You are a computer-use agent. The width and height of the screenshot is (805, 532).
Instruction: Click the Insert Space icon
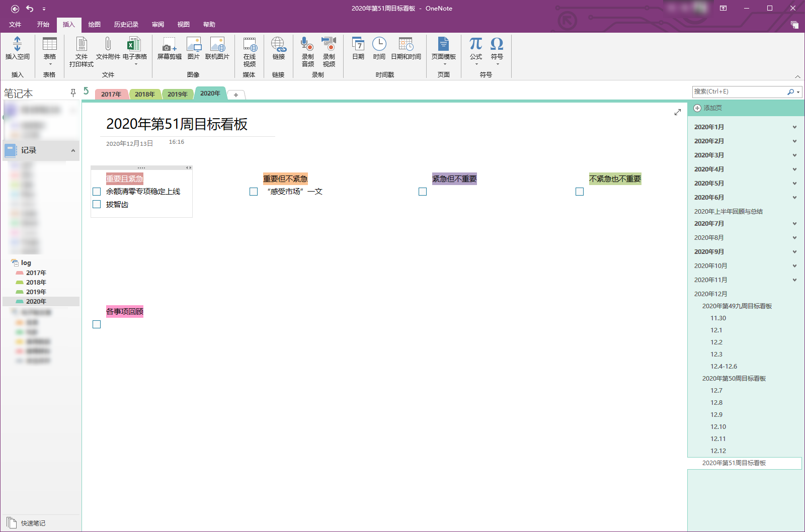point(17,49)
